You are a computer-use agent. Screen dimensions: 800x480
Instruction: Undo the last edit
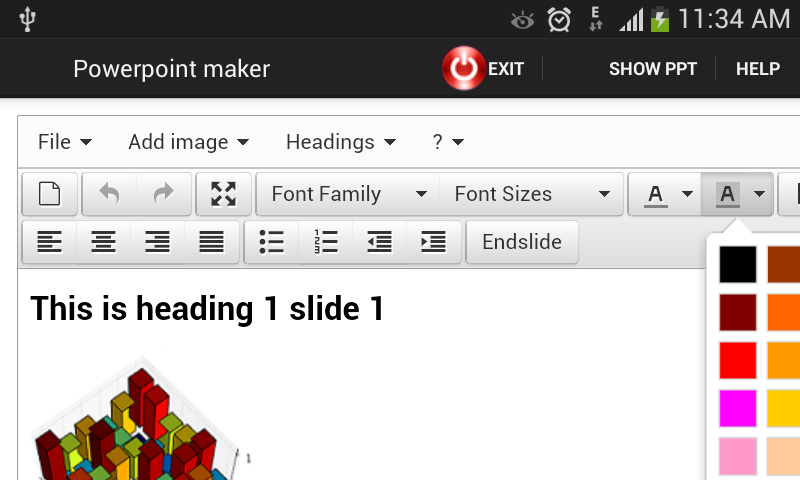click(109, 194)
